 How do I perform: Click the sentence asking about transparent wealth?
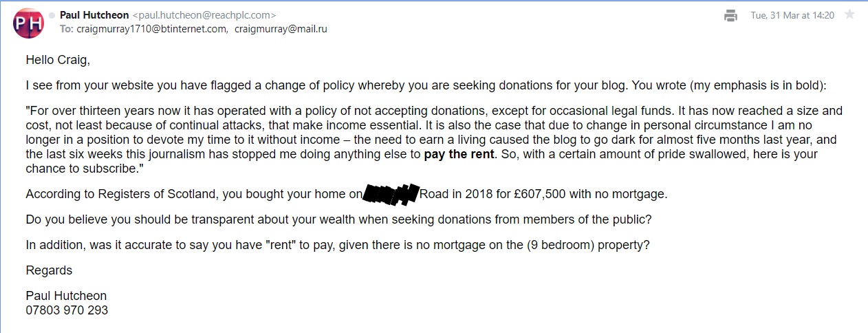[x=338, y=219]
